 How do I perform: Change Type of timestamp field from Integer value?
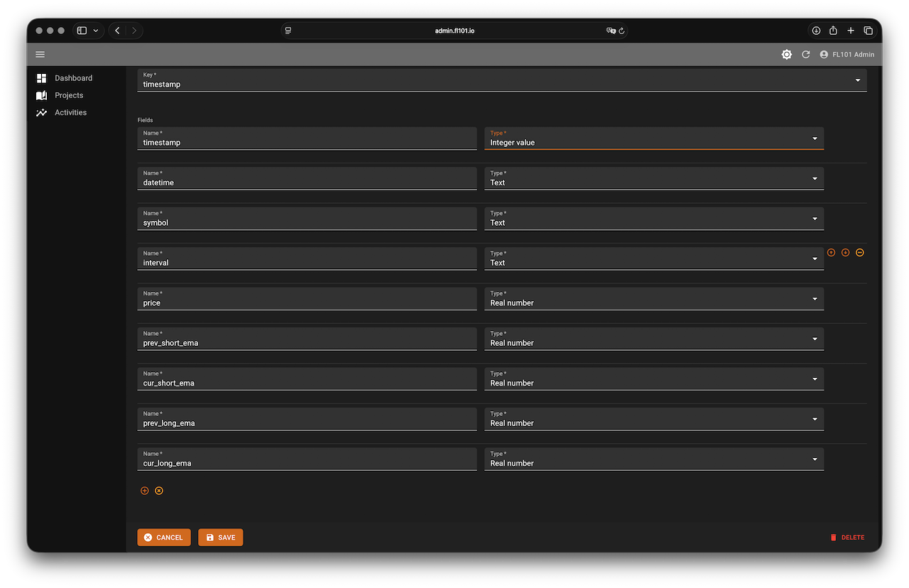pyautogui.click(x=653, y=138)
